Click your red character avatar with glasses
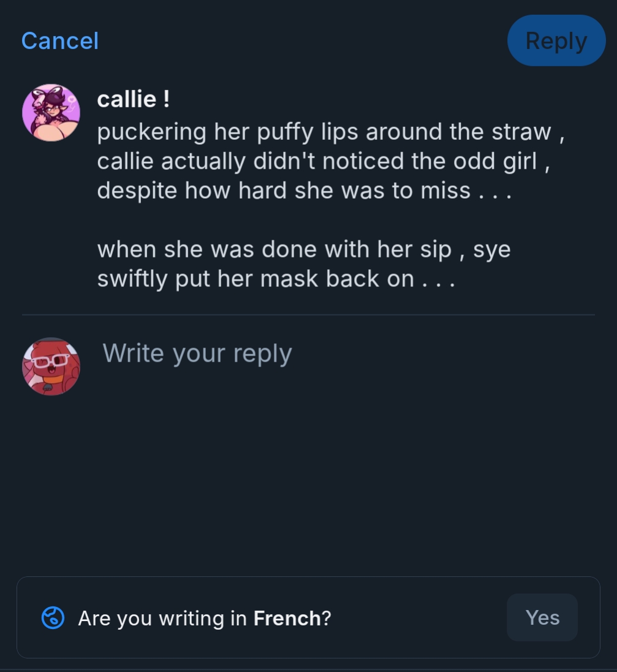 pyautogui.click(x=51, y=366)
